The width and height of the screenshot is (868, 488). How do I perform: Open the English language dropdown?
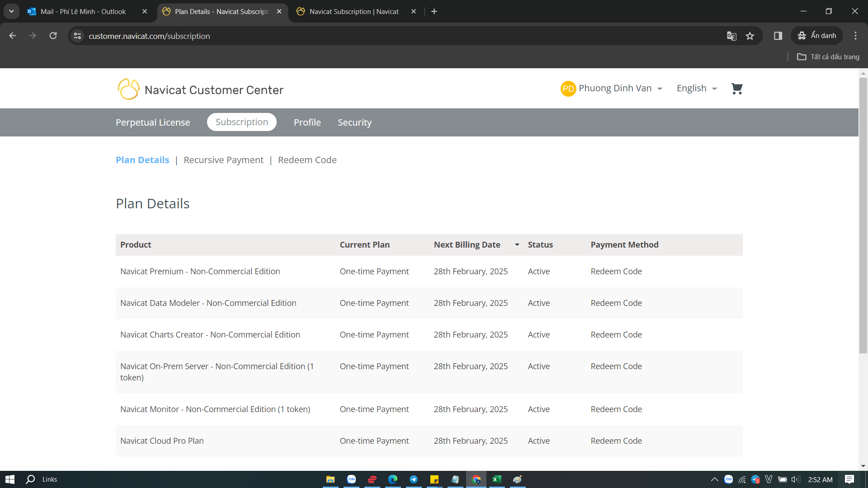click(697, 89)
